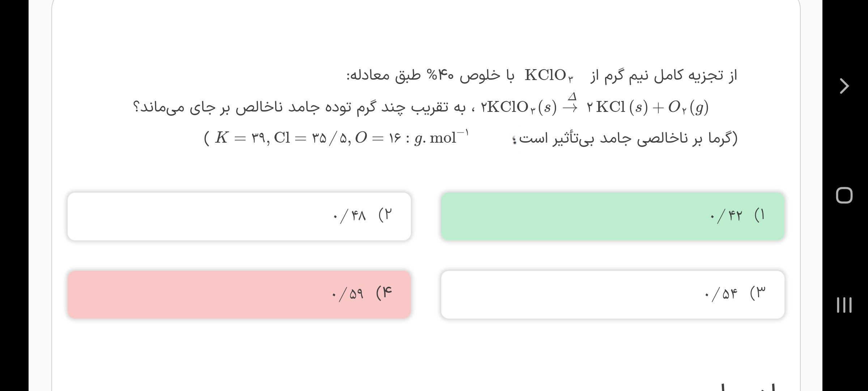Select answer option ۱ with value ۰/۴۲
Image resolution: width=868 pixels, height=391 pixels.
[612, 216]
